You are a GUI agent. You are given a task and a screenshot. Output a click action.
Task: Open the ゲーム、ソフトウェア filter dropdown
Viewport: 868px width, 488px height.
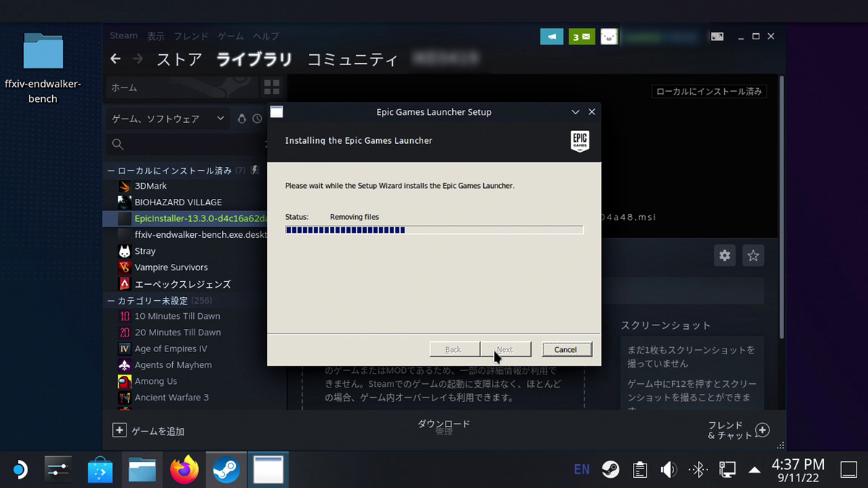(x=169, y=119)
